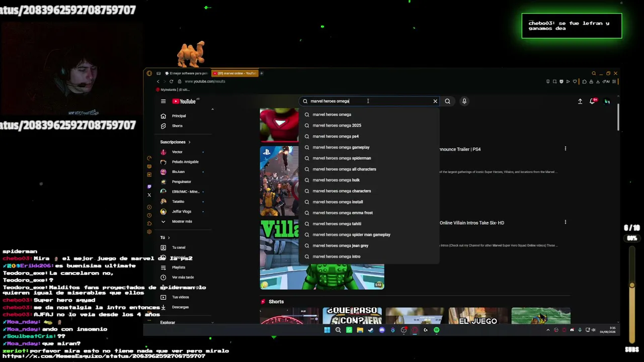Clear the search box with the X
The width and height of the screenshot is (644, 362).
pos(435,101)
